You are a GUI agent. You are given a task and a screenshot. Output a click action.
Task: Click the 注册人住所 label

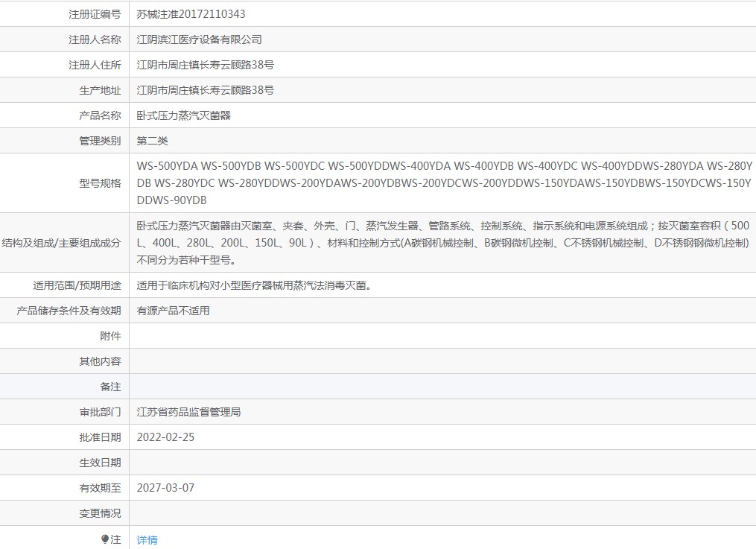(95, 65)
